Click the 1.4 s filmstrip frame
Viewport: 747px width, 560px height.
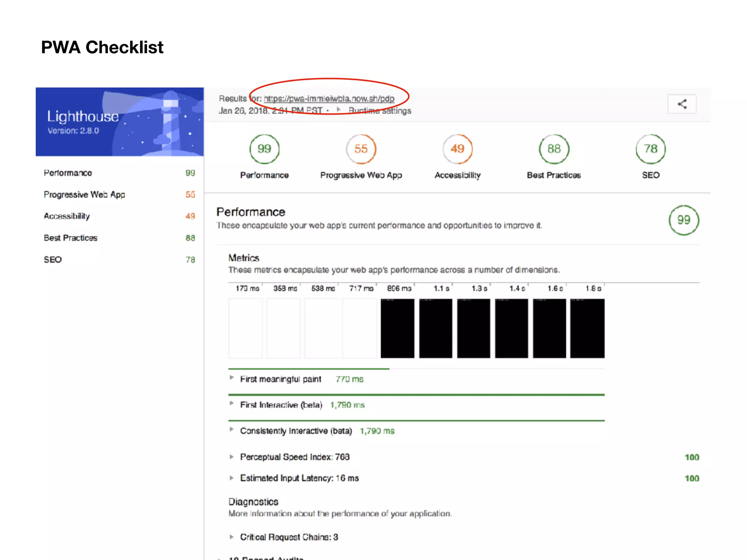[511, 328]
